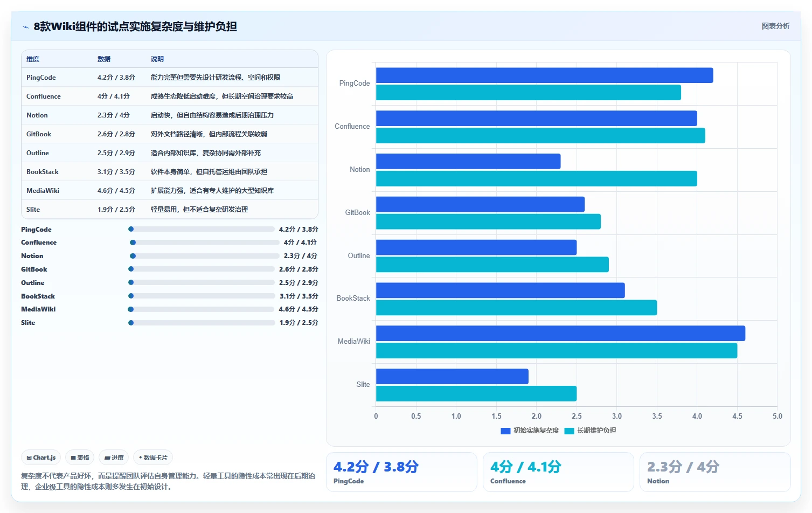Toggle the 初始实施复杂度 legend swatch
The image size is (812, 513).
click(505, 431)
